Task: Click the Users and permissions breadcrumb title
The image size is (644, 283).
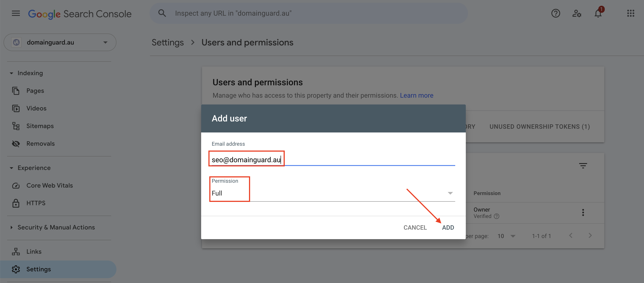Action: (x=247, y=43)
